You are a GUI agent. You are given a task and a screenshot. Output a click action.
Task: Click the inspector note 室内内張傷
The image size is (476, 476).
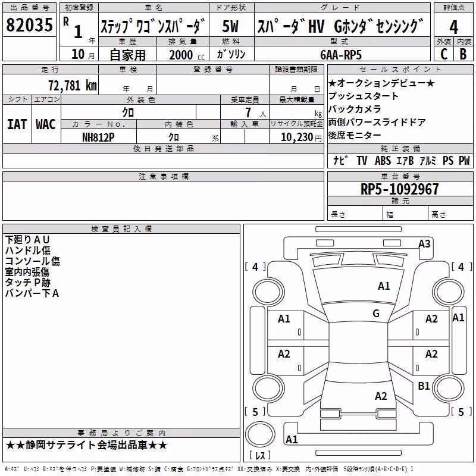pyautogui.click(x=27, y=272)
